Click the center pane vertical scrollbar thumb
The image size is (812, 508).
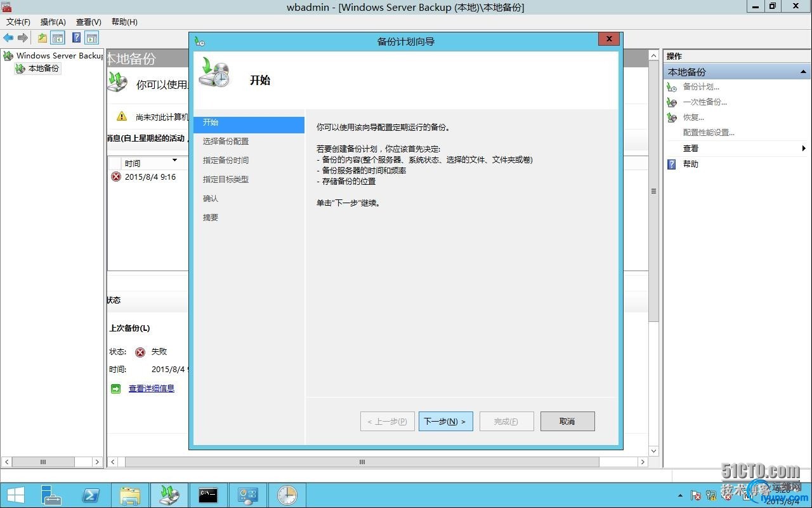coord(654,190)
